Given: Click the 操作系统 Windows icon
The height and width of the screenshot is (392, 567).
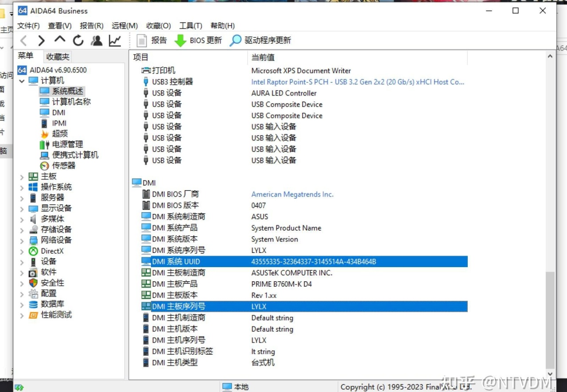Looking at the screenshot, I should tap(33, 187).
